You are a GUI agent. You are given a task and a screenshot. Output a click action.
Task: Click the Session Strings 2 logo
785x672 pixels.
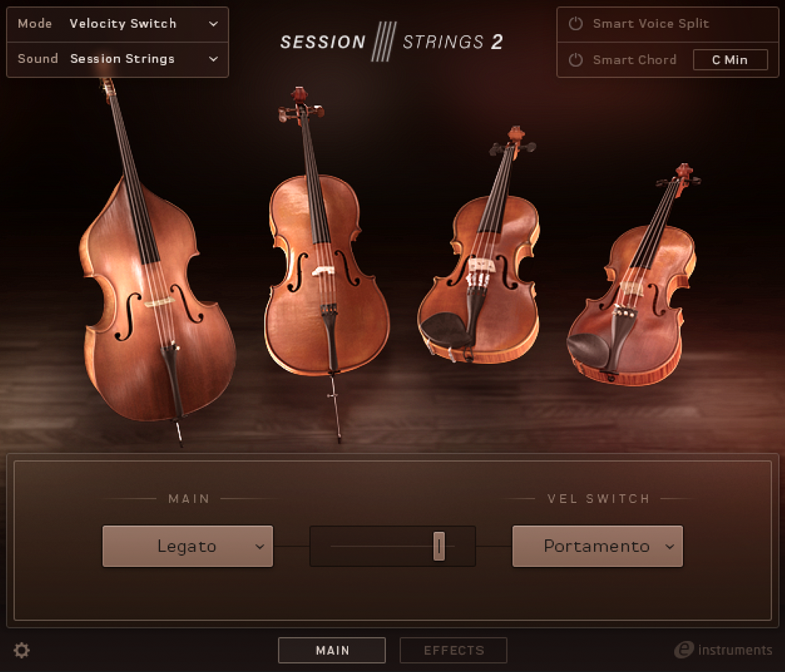(391, 42)
